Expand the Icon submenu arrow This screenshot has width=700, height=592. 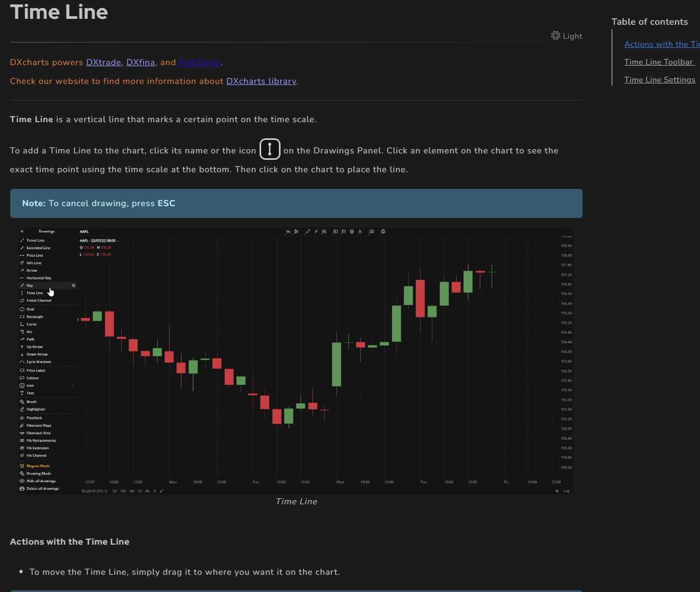click(73, 386)
